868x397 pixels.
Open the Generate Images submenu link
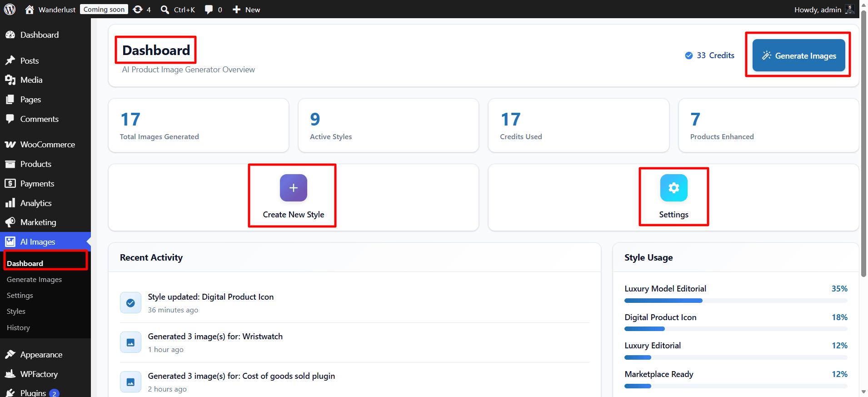34,280
